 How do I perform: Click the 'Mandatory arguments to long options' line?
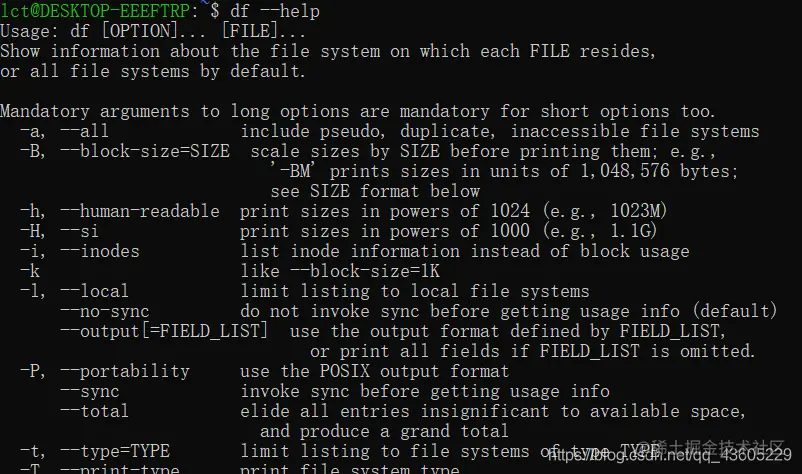click(357, 111)
